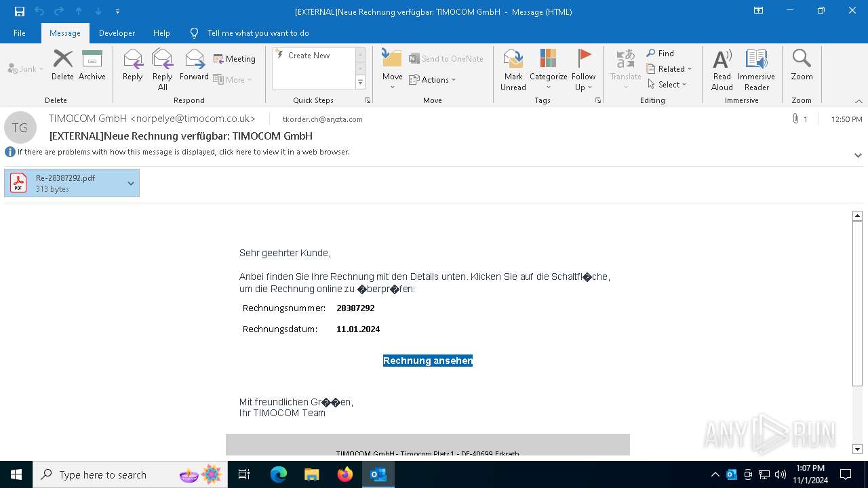Screen dimensions: 868x488
Task: Launch Microsoft Edge from taskbar
Action: click(279, 474)
